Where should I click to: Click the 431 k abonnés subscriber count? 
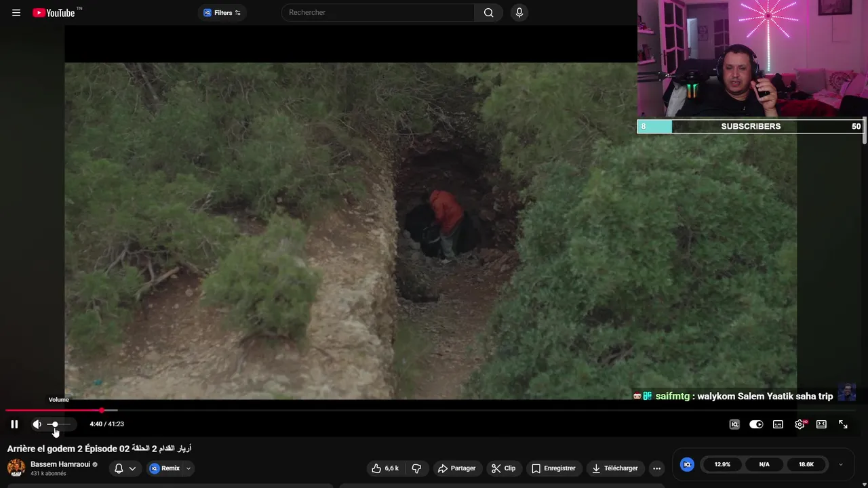[48, 474]
